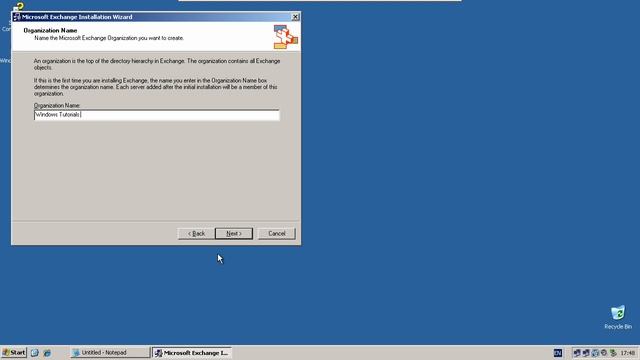The height and width of the screenshot is (360, 640).
Task: Cancel the Exchange installation wizard
Action: coord(276,233)
